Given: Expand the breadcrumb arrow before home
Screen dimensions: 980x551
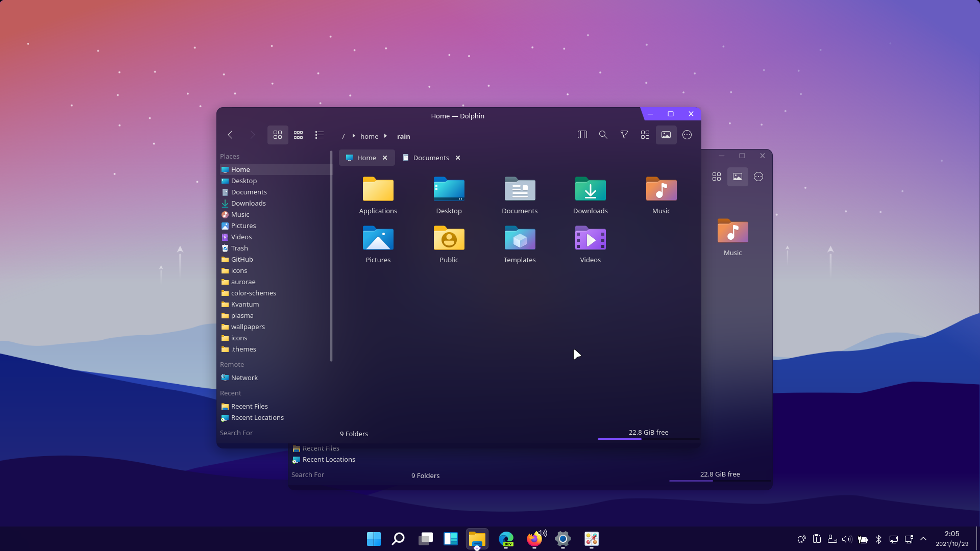Looking at the screenshot, I should tap(354, 136).
